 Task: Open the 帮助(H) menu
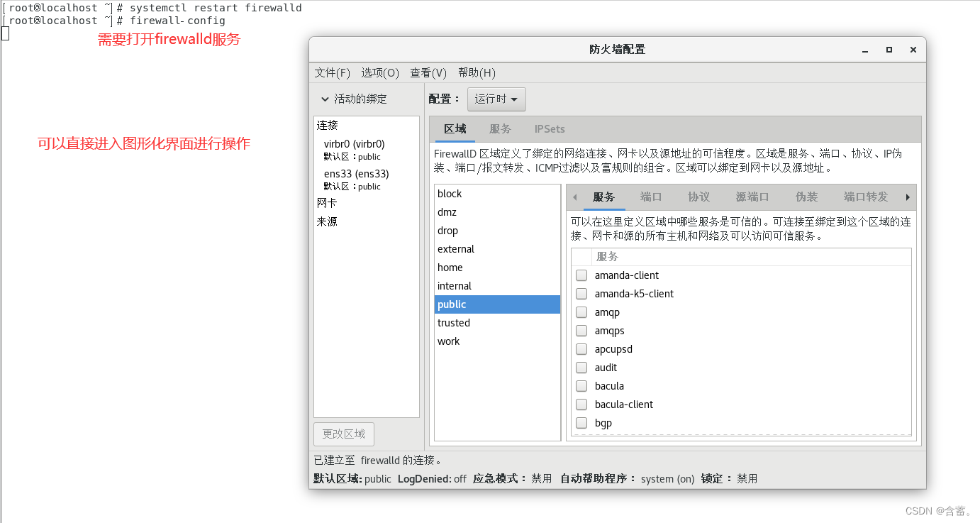[477, 72]
